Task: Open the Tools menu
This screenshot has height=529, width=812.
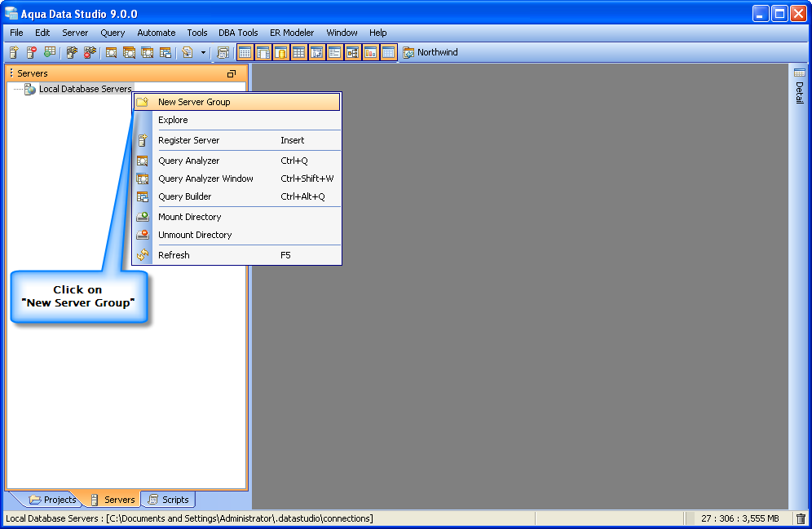Action: (x=197, y=33)
